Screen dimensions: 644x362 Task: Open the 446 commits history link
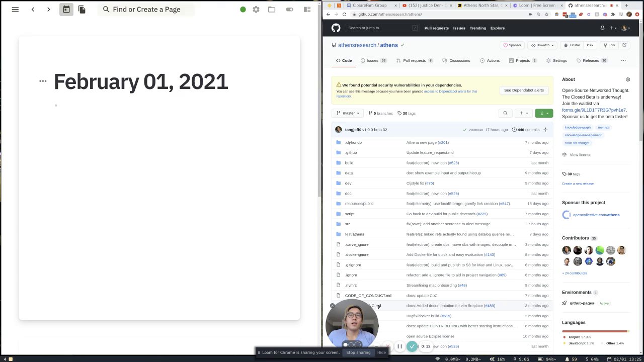point(526,130)
